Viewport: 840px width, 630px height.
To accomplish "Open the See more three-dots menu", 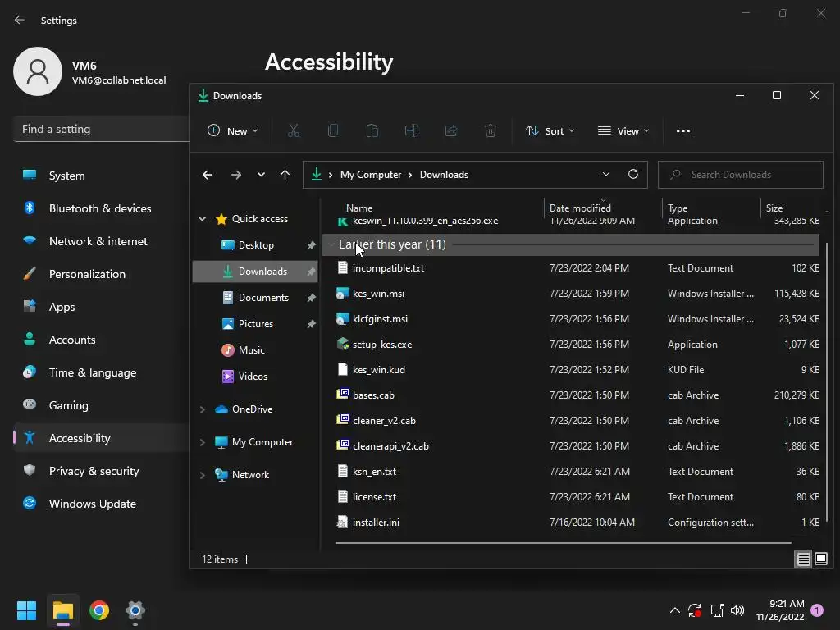I will (683, 130).
